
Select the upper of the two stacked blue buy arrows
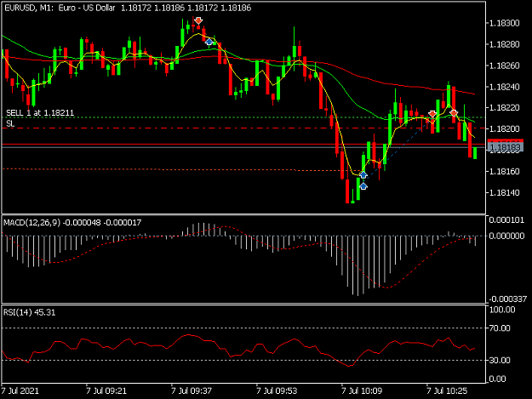pyautogui.click(x=363, y=175)
